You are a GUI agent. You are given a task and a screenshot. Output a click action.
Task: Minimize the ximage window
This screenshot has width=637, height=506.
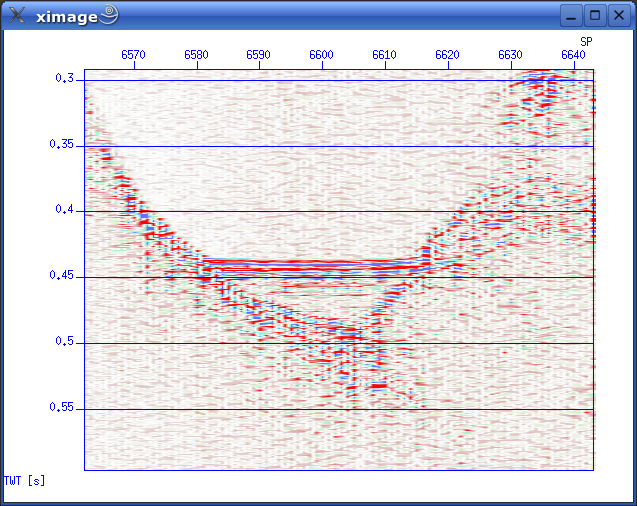(x=570, y=15)
